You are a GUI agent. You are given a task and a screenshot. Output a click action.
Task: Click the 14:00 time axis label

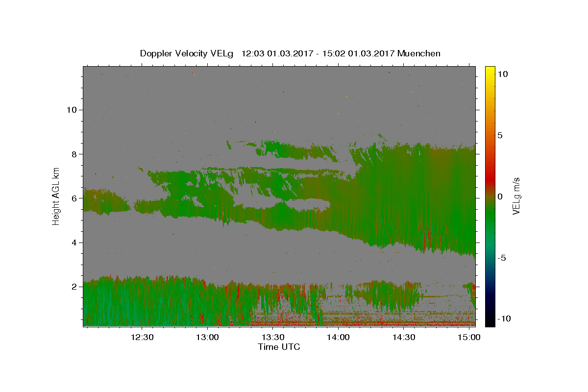click(339, 337)
